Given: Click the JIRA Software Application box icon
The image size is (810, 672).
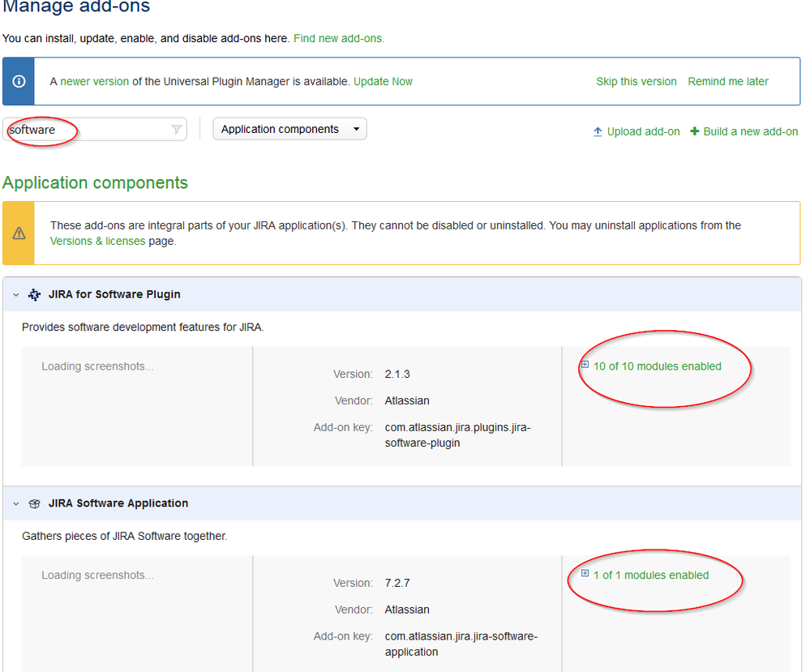Looking at the screenshot, I should pos(35,503).
